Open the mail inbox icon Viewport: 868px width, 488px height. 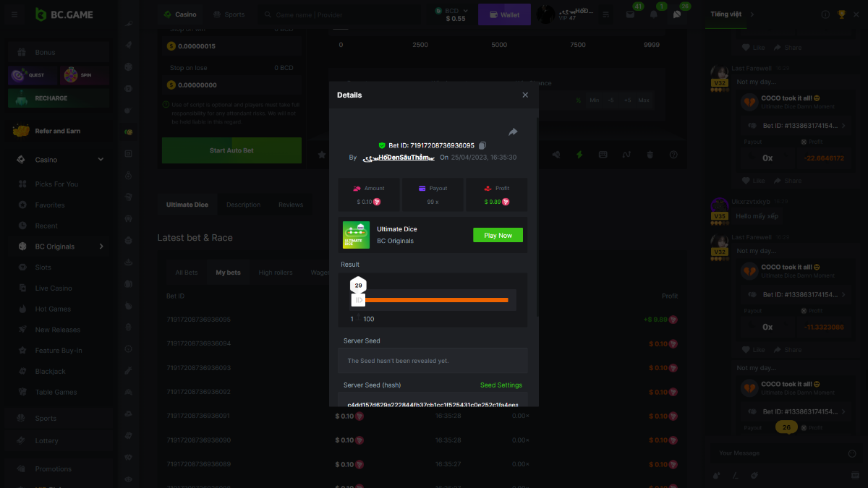[630, 14]
